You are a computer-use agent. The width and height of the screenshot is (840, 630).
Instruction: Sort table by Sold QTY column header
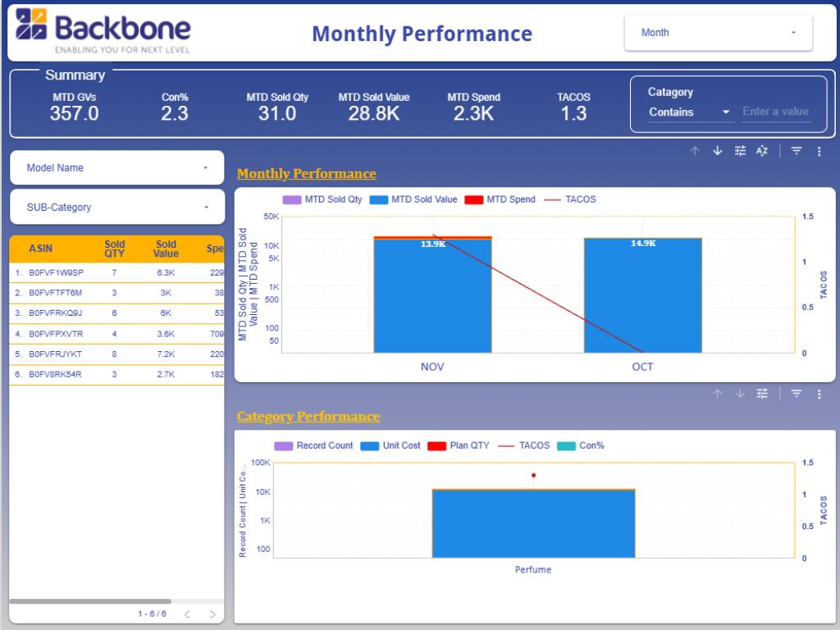click(x=115, y=249)
